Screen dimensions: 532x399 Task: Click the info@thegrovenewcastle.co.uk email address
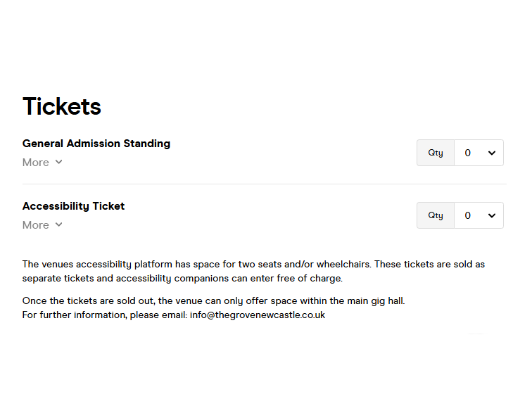click(x=257, y=315)
